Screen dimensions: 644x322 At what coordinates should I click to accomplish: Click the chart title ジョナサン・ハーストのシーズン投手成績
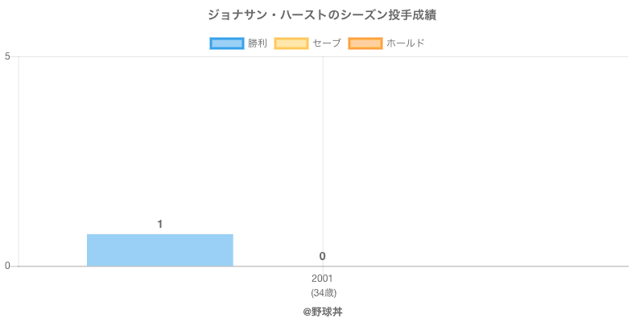tap(322, 15)
